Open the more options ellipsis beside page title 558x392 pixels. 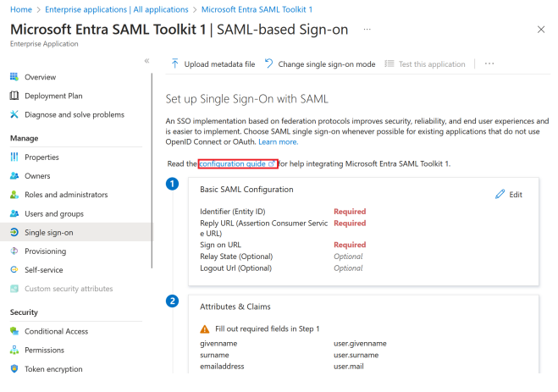pos(367,29)
